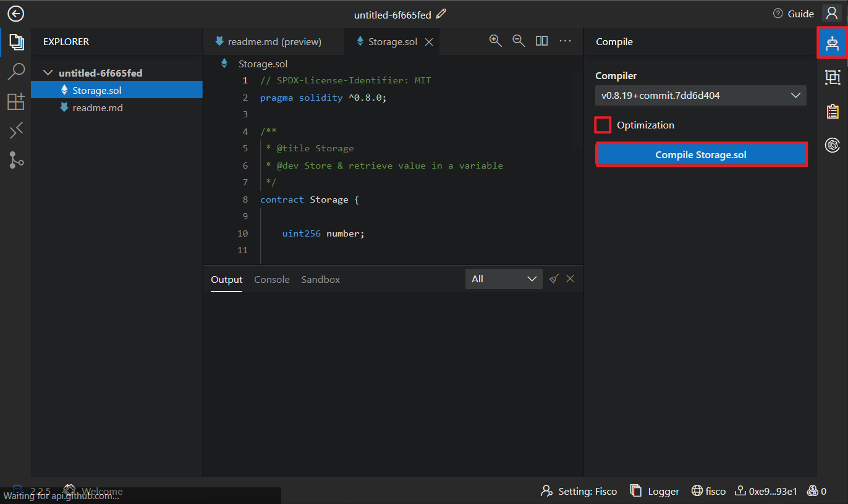The height and width of the screenshot is (504, 848).
Task: Open the clipboard icon in right sidebar
Action: tap(833, 111)
